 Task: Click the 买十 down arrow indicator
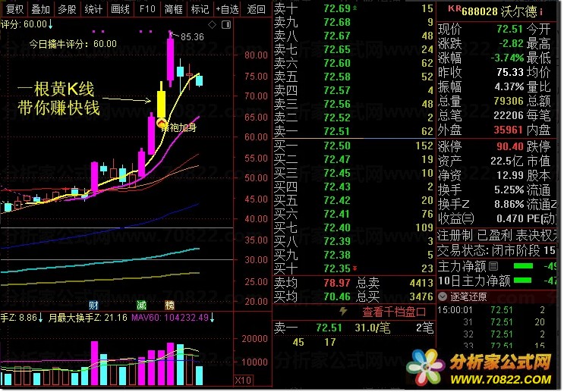point(355,268)
